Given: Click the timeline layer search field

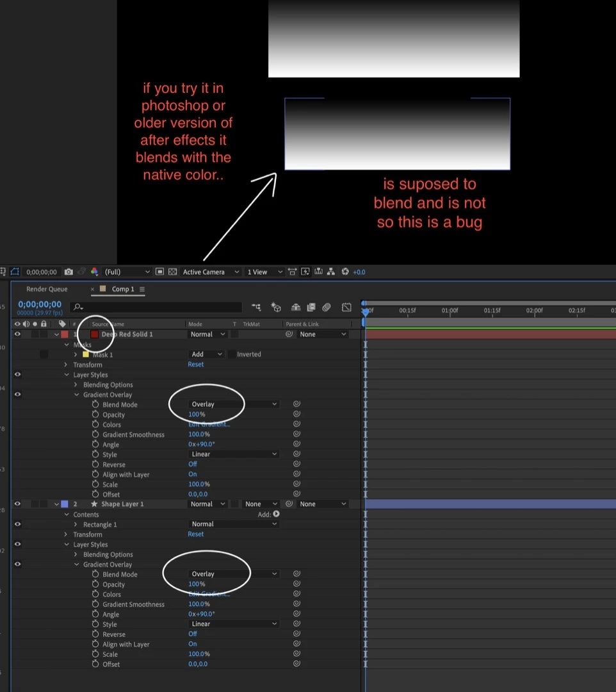Looking at the screenshot, I should click(x=156, y=307).
